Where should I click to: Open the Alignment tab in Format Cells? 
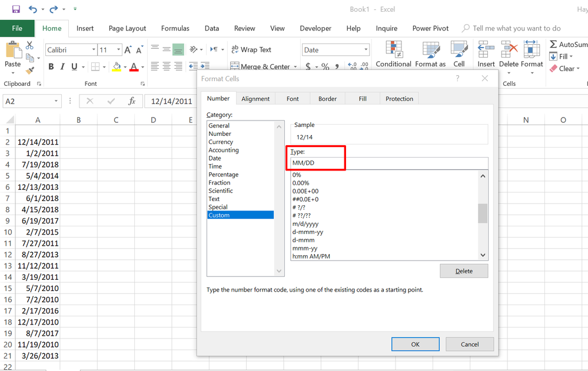pos(255,99)
